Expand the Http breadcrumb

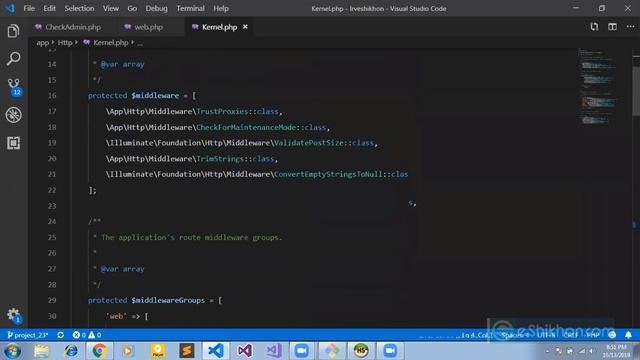(65, 42)
